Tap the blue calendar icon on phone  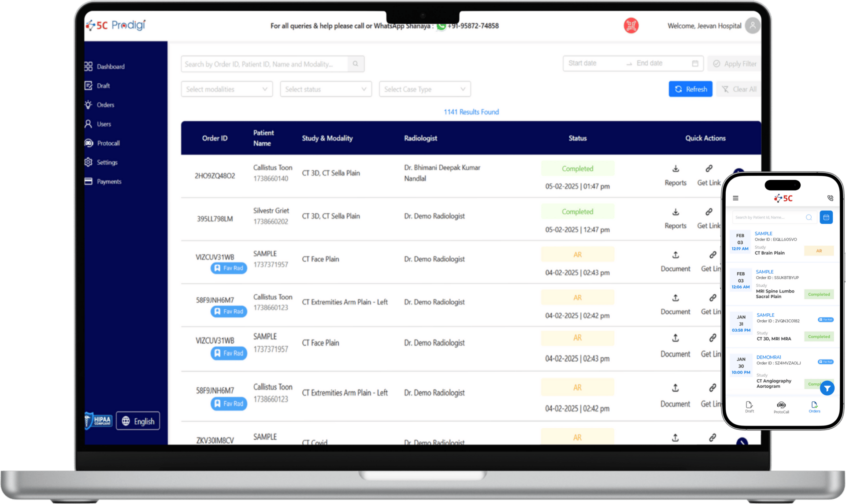pos(826,217)
